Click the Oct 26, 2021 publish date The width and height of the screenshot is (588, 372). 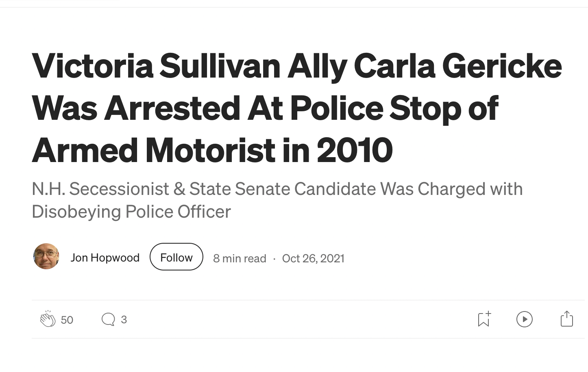pos(313,258)
